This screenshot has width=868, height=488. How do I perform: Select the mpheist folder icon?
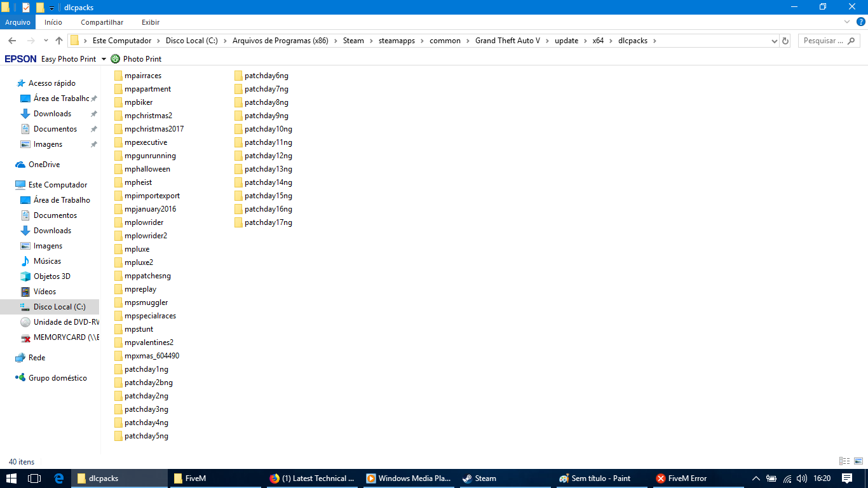pyautogui.click(x=118, y=182)
